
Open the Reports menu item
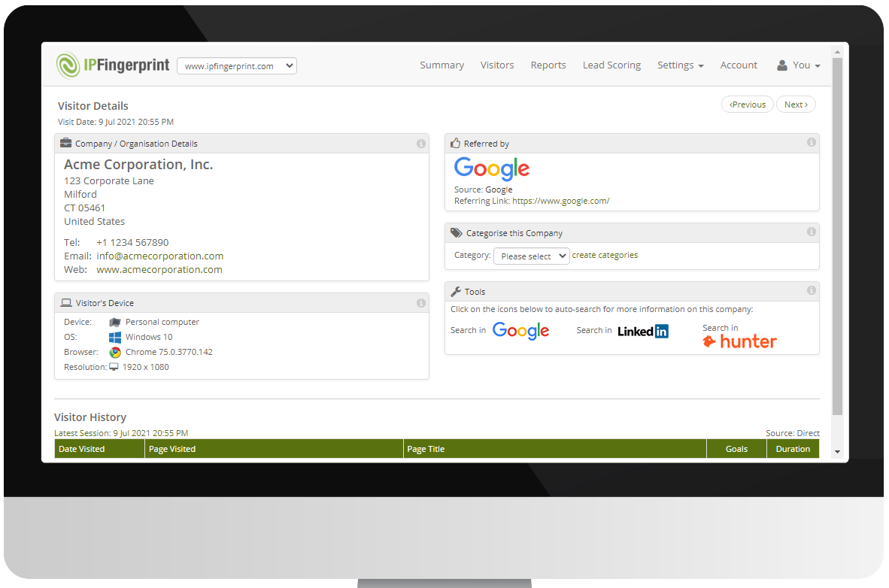pyautogui.click(x=548, y=65)
